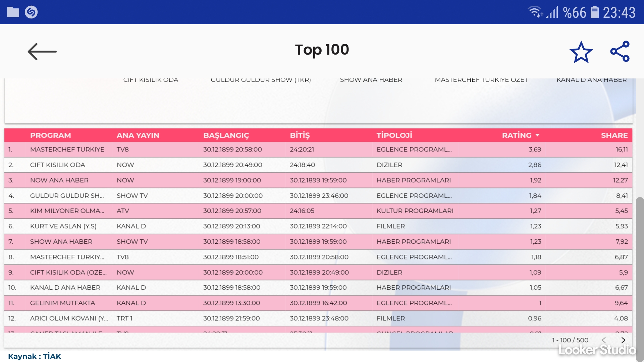Open the Shazam status bar icon
The height and width of the screenshot is (362, 644).
tap(31, 12)
